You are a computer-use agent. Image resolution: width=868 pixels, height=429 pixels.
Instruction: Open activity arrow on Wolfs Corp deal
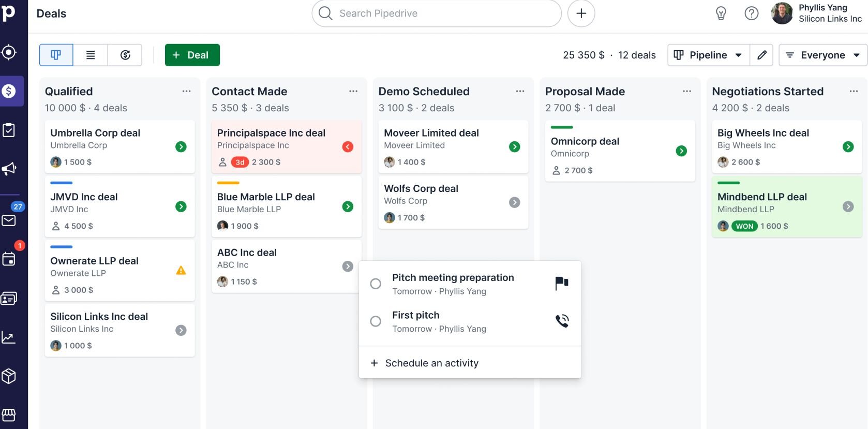515,202
